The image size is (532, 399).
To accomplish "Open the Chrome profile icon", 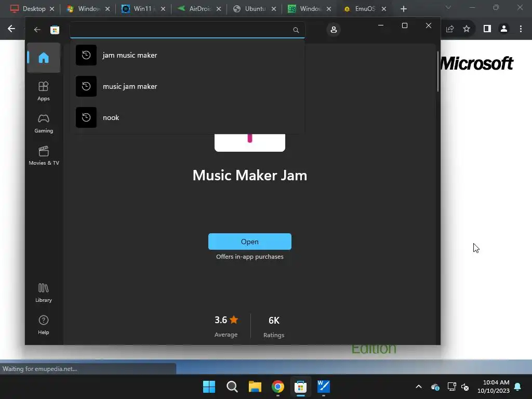I will tap(504, 29).
